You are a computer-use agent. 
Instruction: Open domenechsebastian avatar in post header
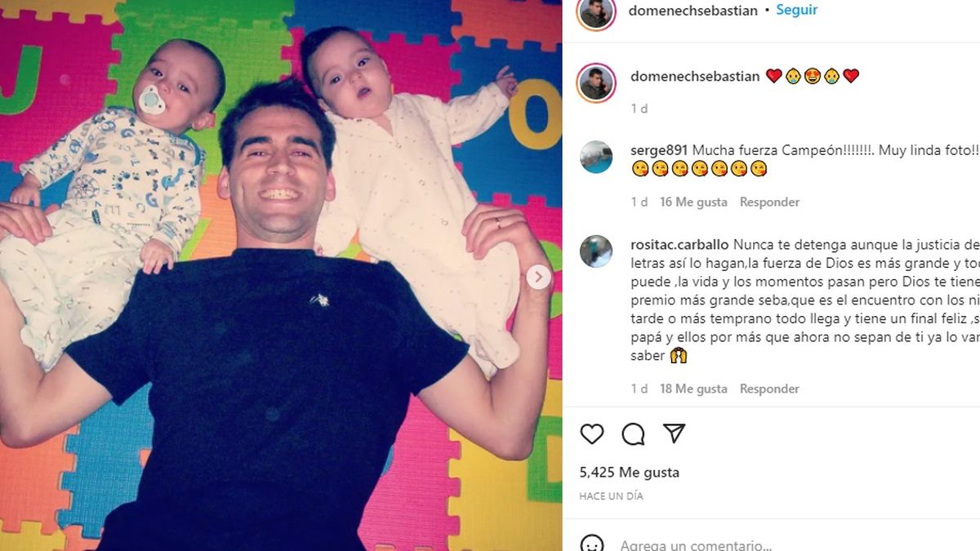[x=596, y=12]
